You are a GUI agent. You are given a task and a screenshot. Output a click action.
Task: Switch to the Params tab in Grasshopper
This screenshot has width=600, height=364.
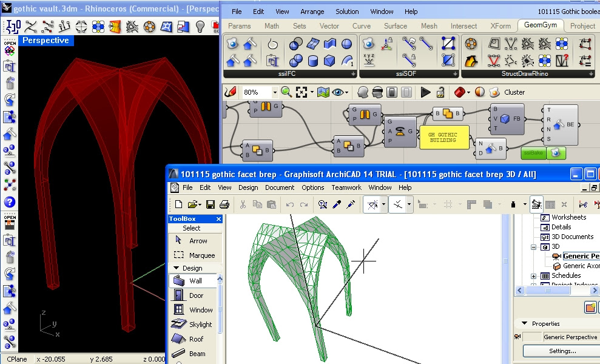[x=240, y=26]
